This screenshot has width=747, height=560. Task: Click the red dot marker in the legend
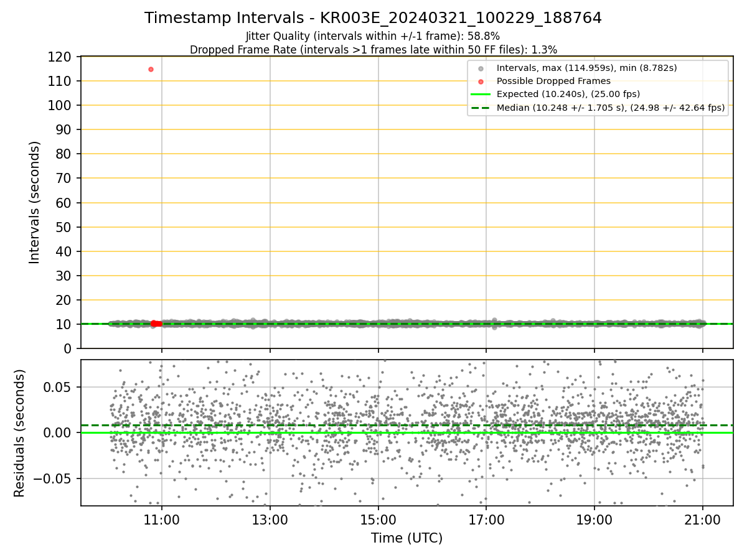(481, 81)
